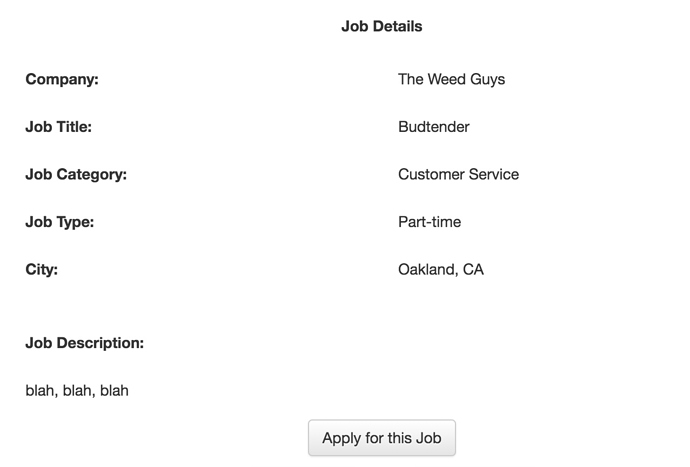The width and height of the screenshot is (690, 467).
Task: Click the CA state abbreviation
Action: (x=473, y=269)
